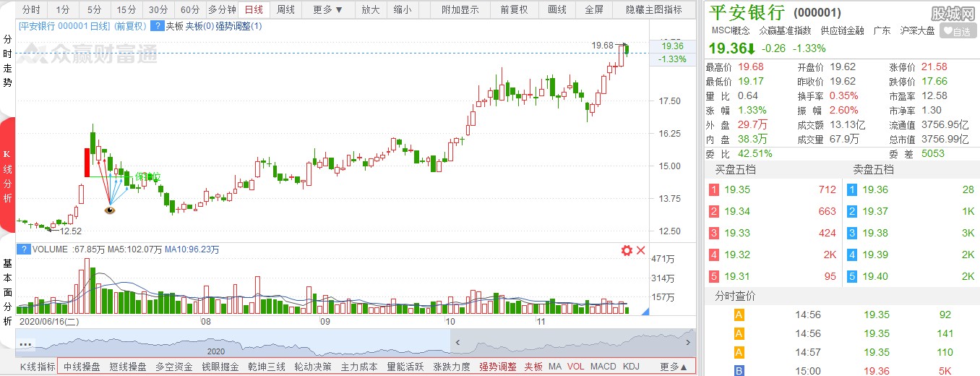Select 轮动决策 indicator
980x376 pixels.
(313, 367)
